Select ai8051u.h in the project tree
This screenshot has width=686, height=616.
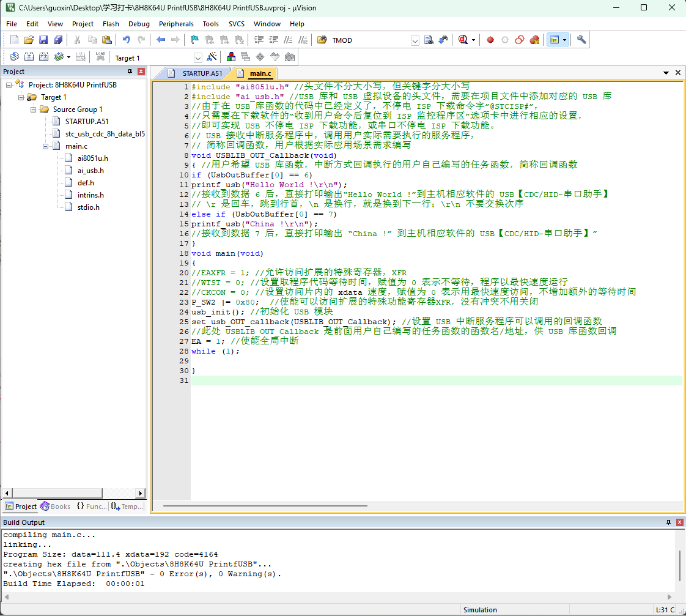(x=93, y=158)
